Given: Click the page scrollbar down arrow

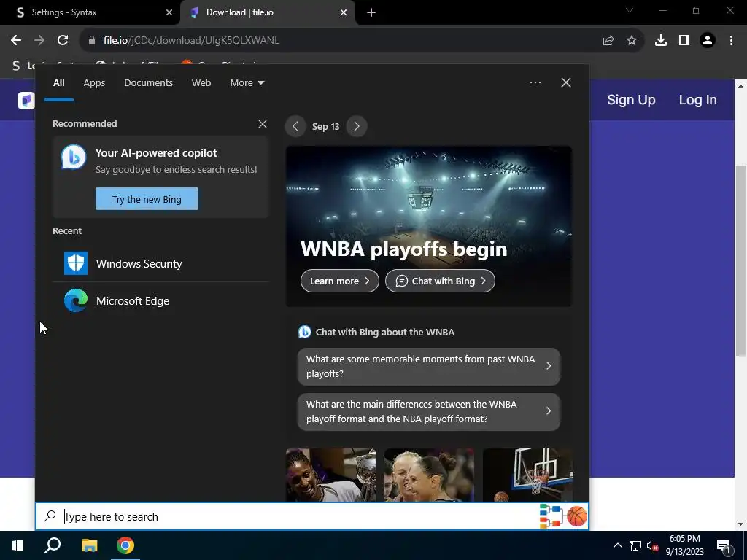Looking at the screenshot, I should click(x=740, y=524).
